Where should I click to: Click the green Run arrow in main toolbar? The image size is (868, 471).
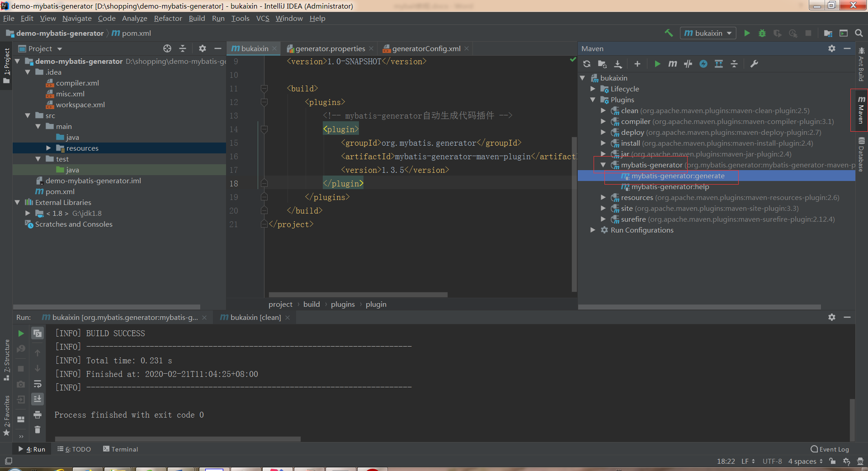click(747, 33)
